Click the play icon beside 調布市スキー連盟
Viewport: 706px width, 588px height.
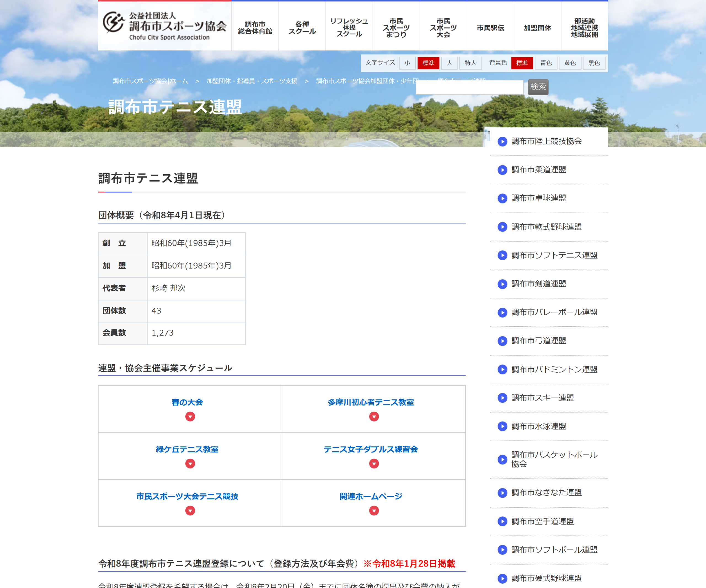click(x=502, y=398)
